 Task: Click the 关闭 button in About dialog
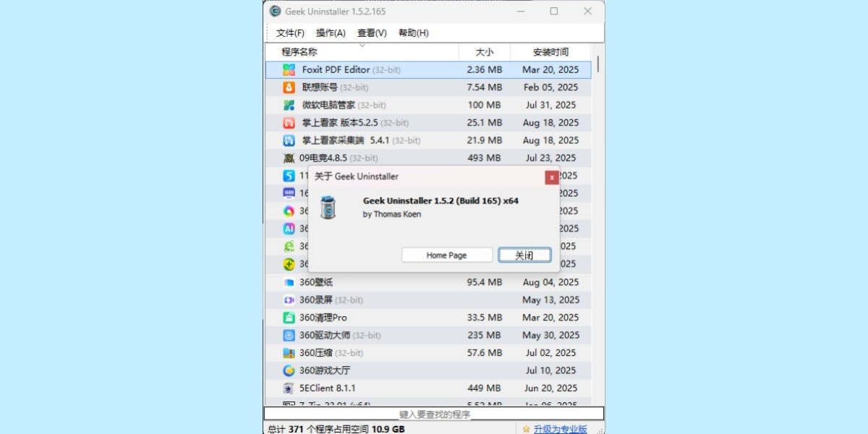click(524, 255)
